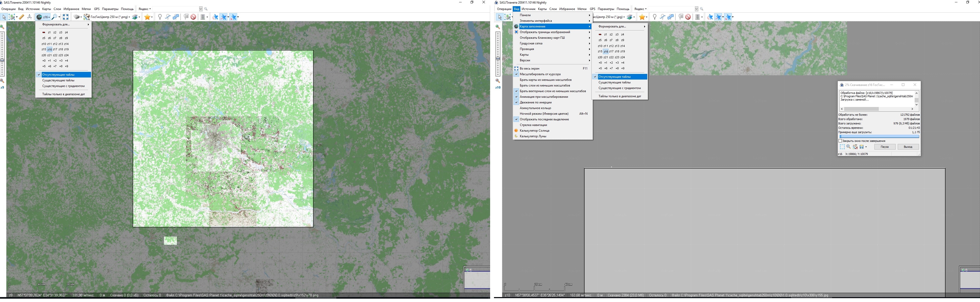Toggle 'Масштабировать от курсора' menu option
The width and height of the screenshot is (980, 302).
click(540, 74)
